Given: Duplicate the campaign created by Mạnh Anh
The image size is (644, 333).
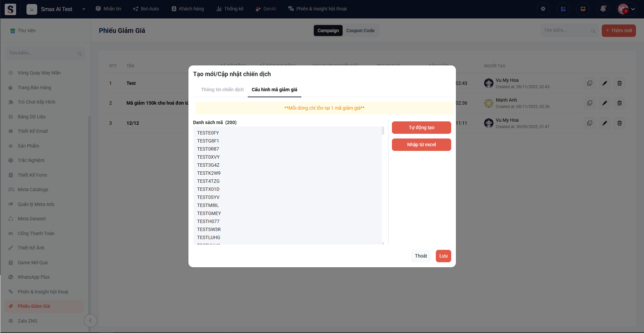Looking at the screenshot, I should coord(590,103).
